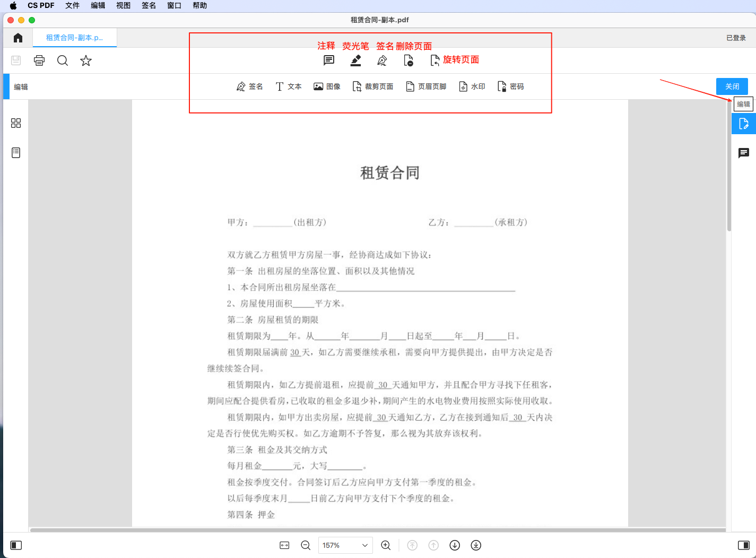This screenshot has height=558, width=756.
Task: Zoom in with plus magnifier
Action: pos(386,545)
